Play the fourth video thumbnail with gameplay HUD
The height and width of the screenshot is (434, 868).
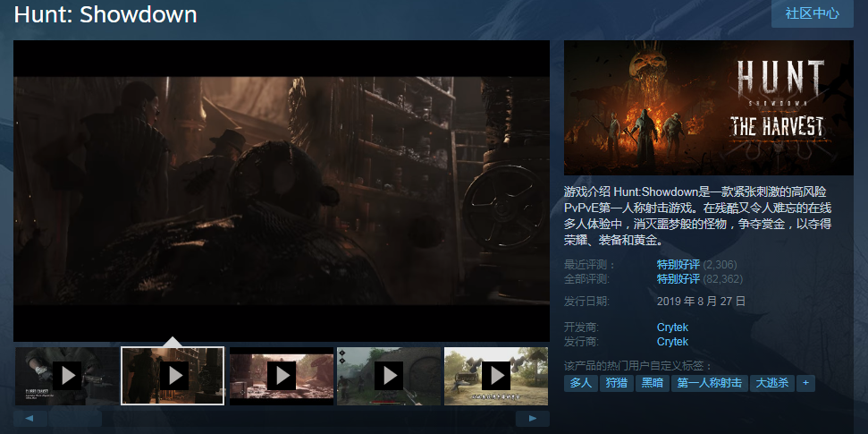click(x=389, y=376)
